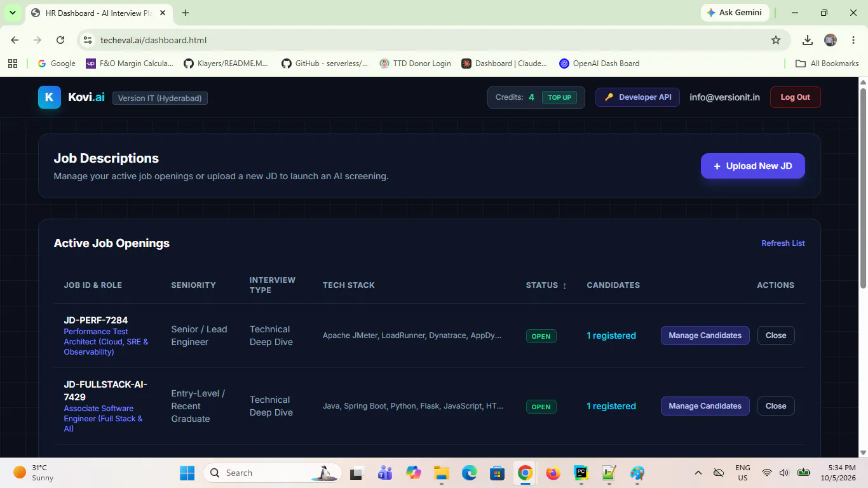Open the F&O Margin Calculator bookmark

[130, 64]
